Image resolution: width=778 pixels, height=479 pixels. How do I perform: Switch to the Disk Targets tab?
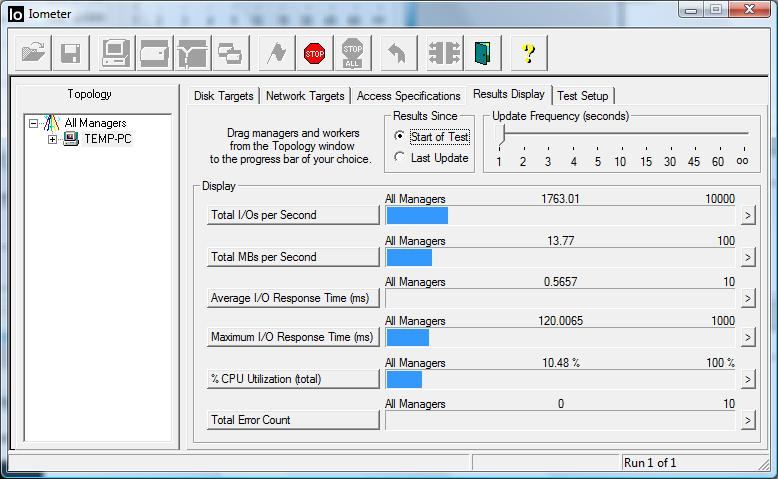tap(224, 96)
